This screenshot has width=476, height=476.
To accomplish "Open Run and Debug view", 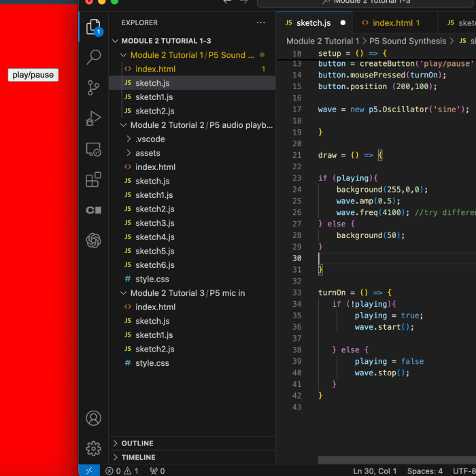I will pos(93,118).
